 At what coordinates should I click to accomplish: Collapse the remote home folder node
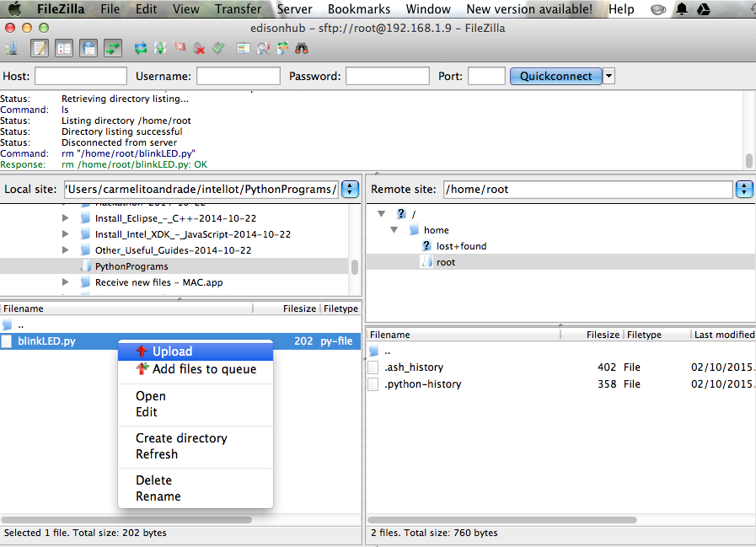[394, 229]
